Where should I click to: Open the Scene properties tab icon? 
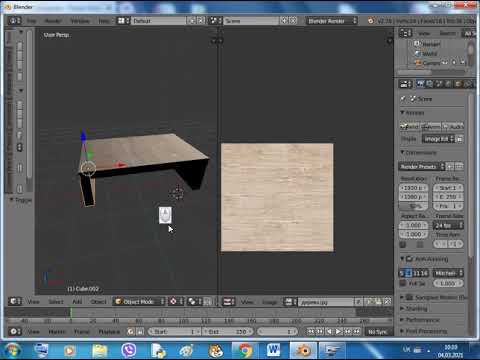tap(439, 84)
